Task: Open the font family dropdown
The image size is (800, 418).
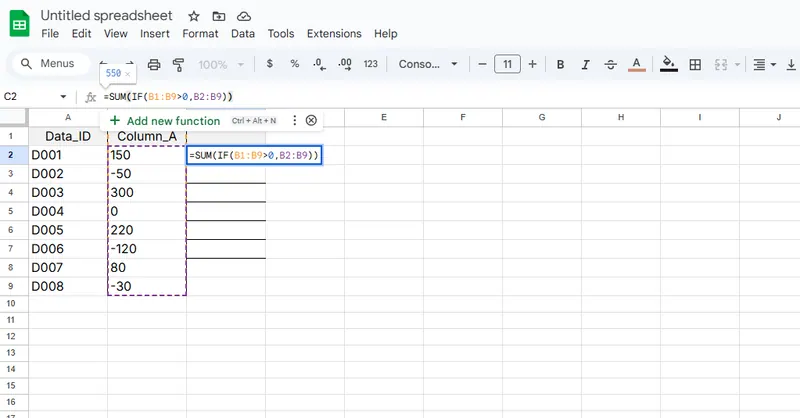Action: [x=427, y=64]
